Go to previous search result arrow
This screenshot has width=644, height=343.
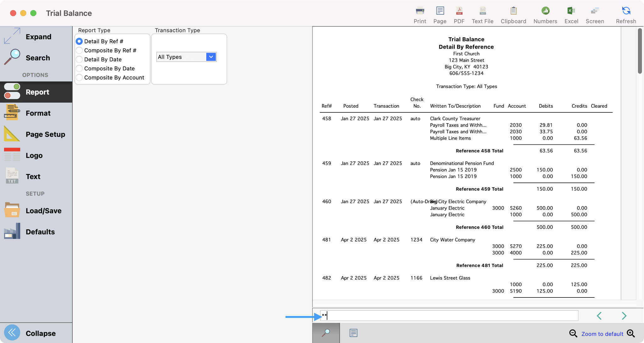(x=599, y=316)
